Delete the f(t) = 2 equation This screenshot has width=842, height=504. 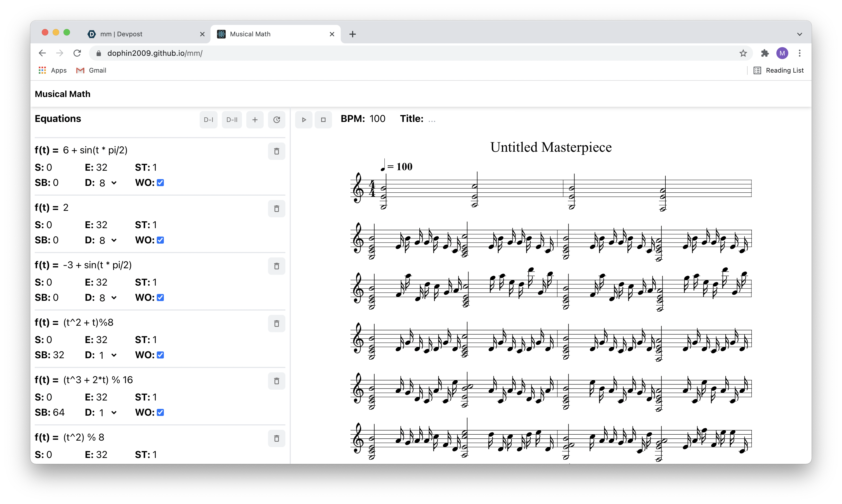pos(276,209)
